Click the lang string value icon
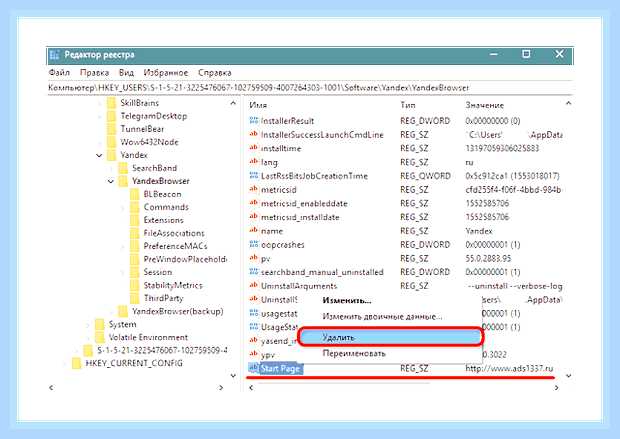 click(253, 162)
